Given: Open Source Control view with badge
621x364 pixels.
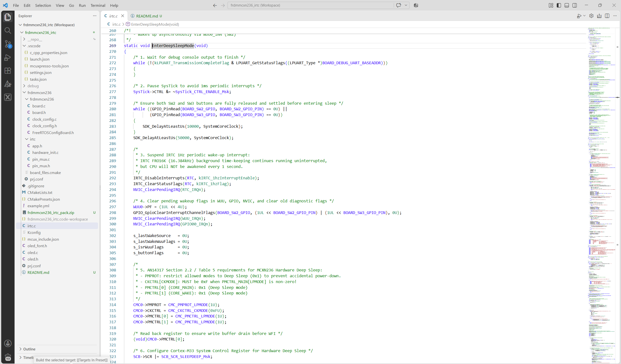Looking at the screenshot, I should (8, 44).
